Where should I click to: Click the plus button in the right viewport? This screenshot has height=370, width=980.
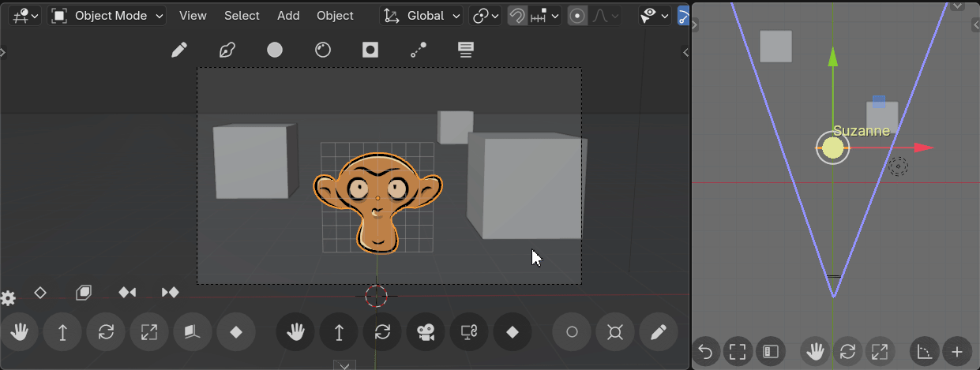957,352
